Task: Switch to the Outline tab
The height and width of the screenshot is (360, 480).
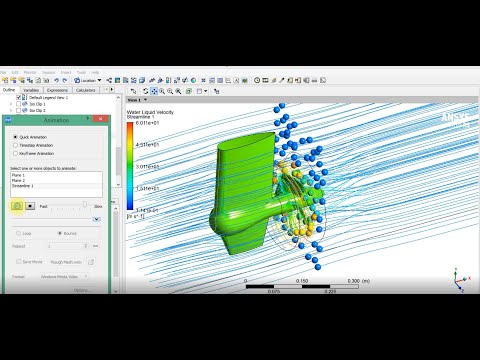Action: tap(9, 90)
